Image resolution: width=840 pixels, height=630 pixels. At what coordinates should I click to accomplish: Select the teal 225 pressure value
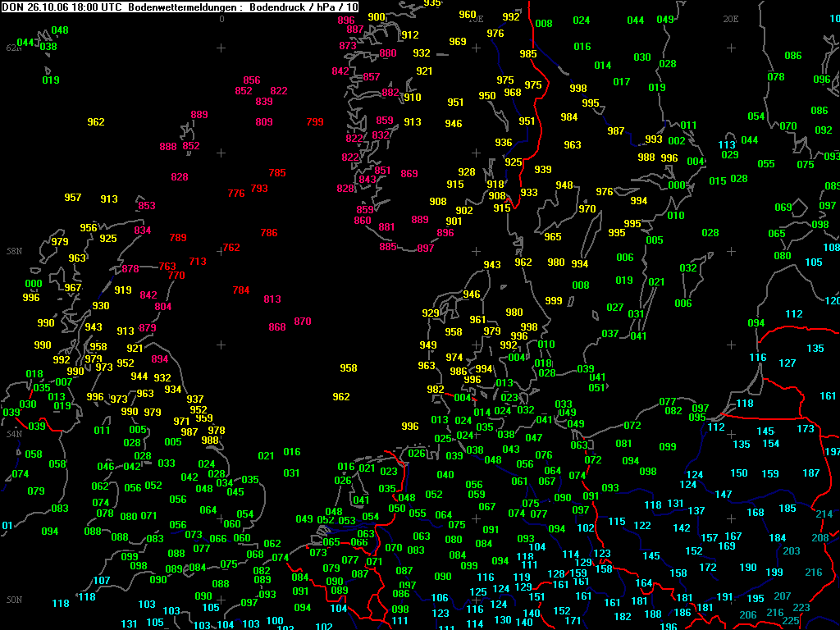[791, 621]
